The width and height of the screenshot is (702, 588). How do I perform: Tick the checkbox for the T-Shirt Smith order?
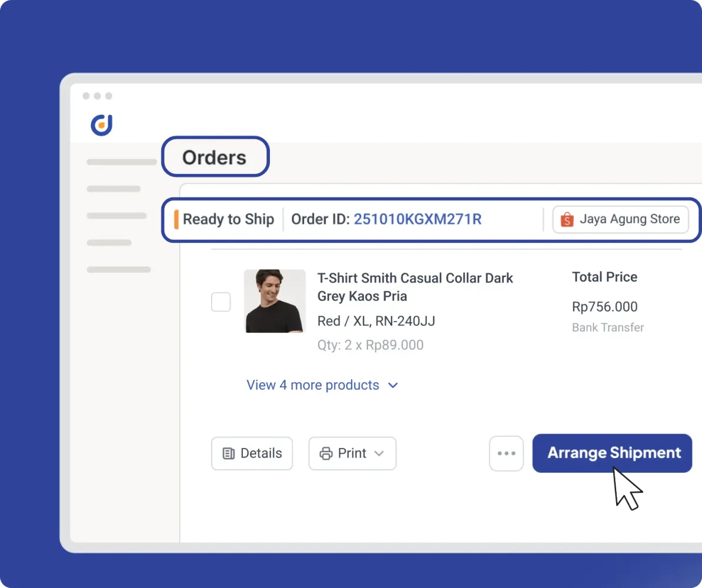click(x=220, y=302)
